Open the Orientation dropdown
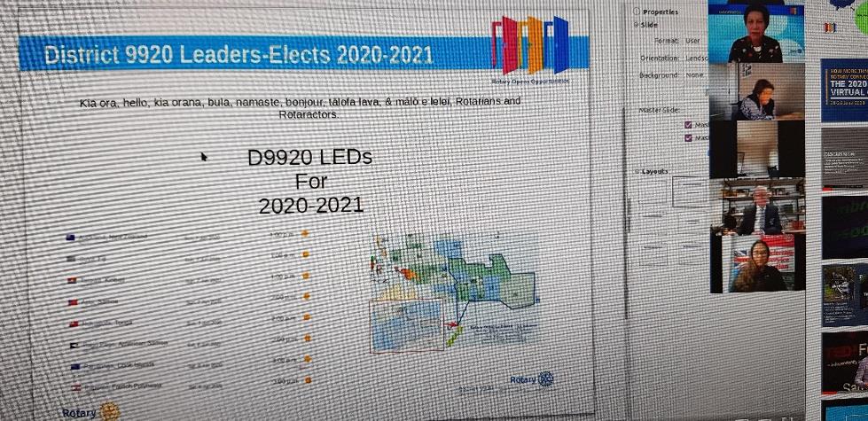The image size is (868, 421). [695, 58]
